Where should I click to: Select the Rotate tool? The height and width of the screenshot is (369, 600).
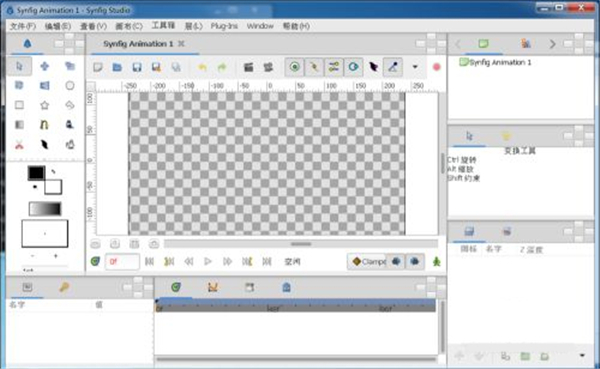(19, 85)
